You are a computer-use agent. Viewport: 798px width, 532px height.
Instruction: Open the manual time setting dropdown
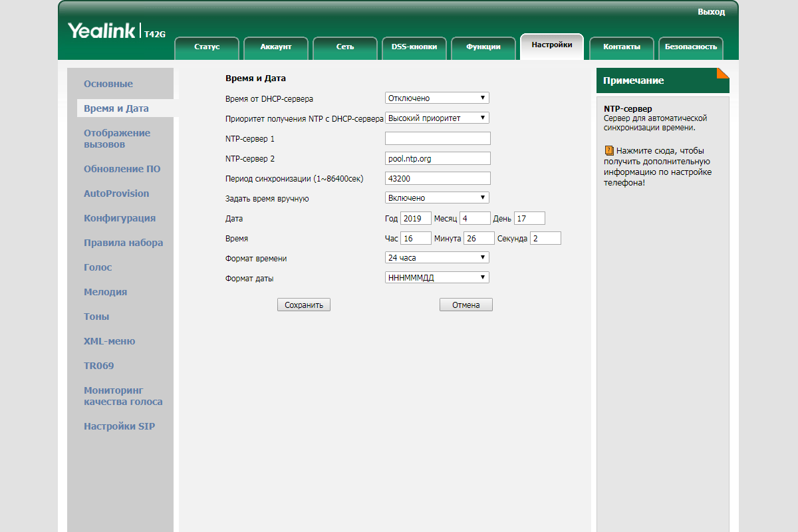click(x=437, y=198)
